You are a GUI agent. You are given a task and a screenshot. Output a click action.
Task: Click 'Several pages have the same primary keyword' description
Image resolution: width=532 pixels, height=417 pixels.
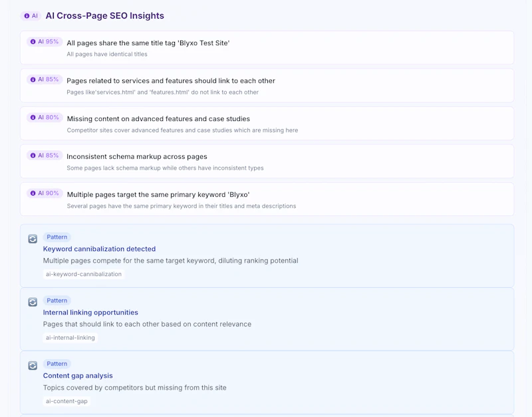point(181,206)
